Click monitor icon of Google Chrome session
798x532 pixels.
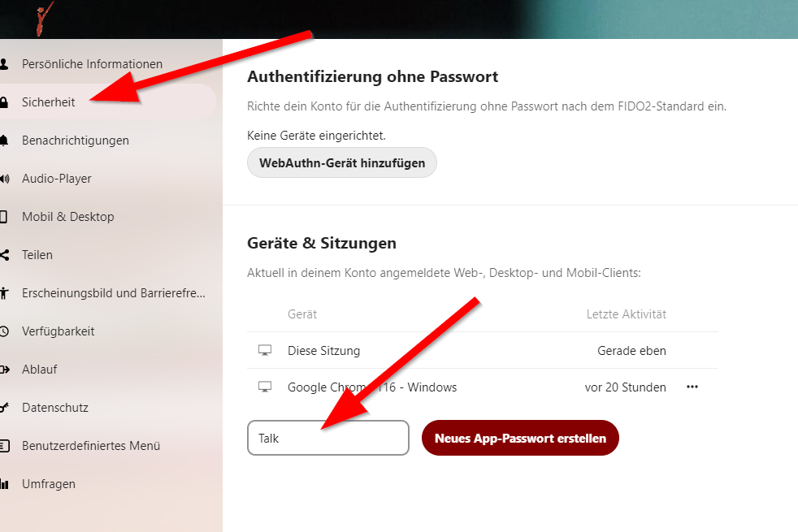(265, 387)
